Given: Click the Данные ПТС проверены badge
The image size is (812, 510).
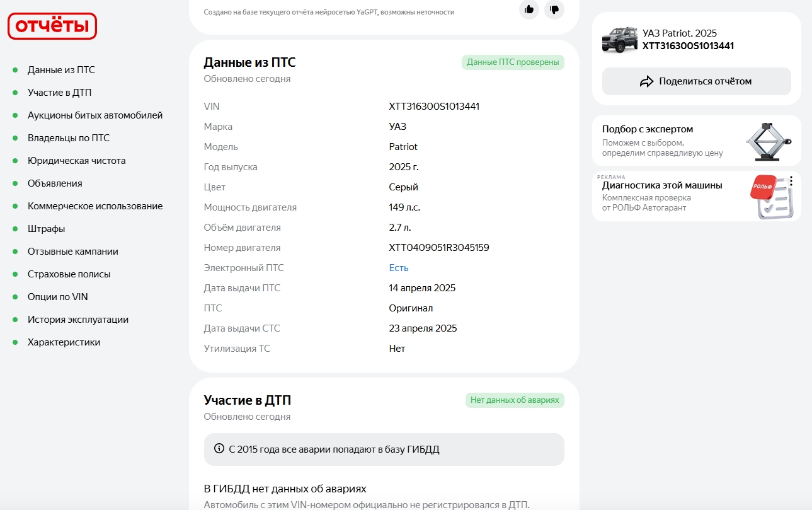Looking at the screenshot, I should (x=513, y=62).
